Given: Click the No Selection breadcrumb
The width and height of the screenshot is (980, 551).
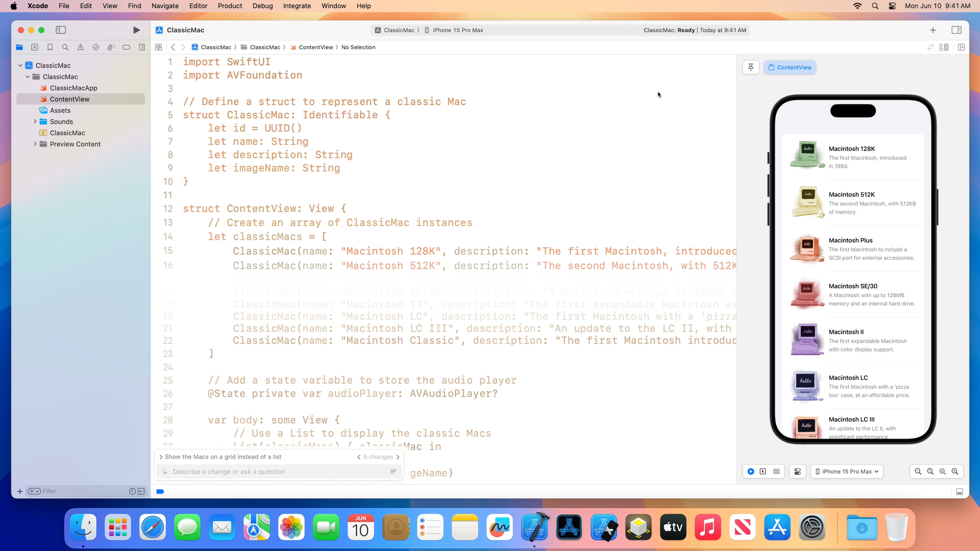Looking at the screenshot, I should (x=358, y=47).
